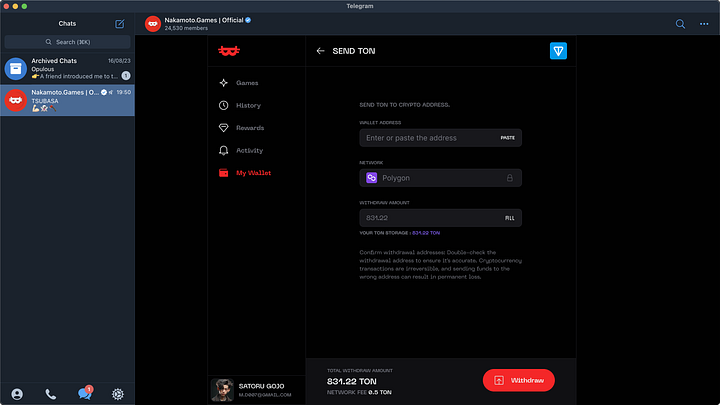Screen dimensions: 720x405
Task: Open the Archived Chats row
Action: (68, 68)
